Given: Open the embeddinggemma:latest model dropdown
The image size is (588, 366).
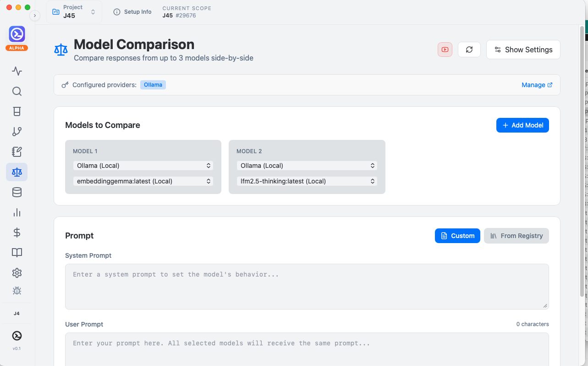Looking at the screenshot, I should (143, 181).
